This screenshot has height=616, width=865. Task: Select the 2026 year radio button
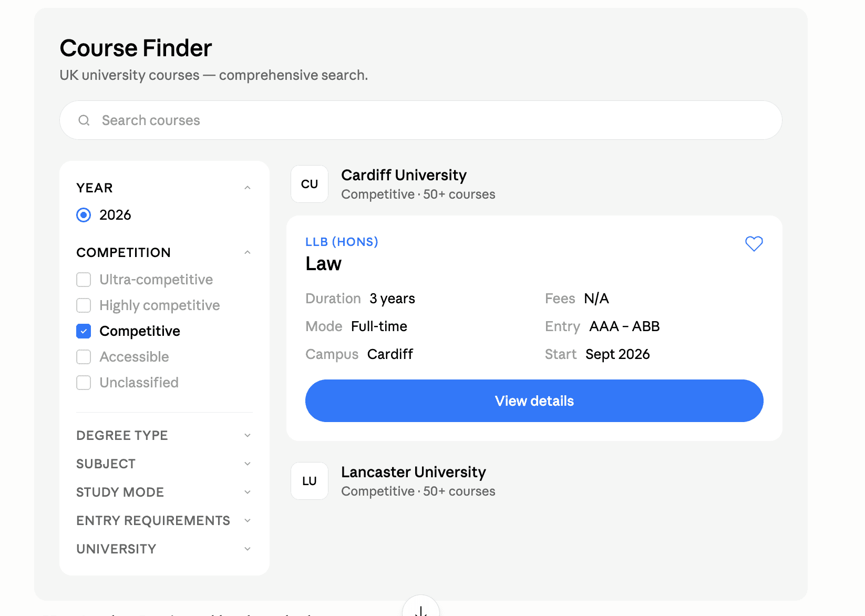pos(84,215)
